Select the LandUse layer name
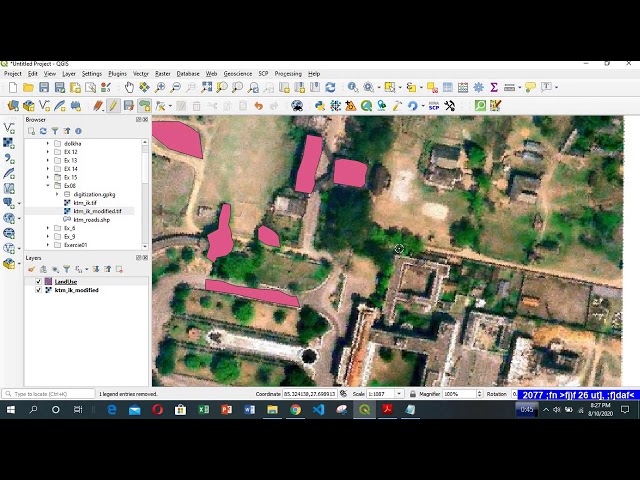This screenshot has width=640, height=480. coord(66,282)
